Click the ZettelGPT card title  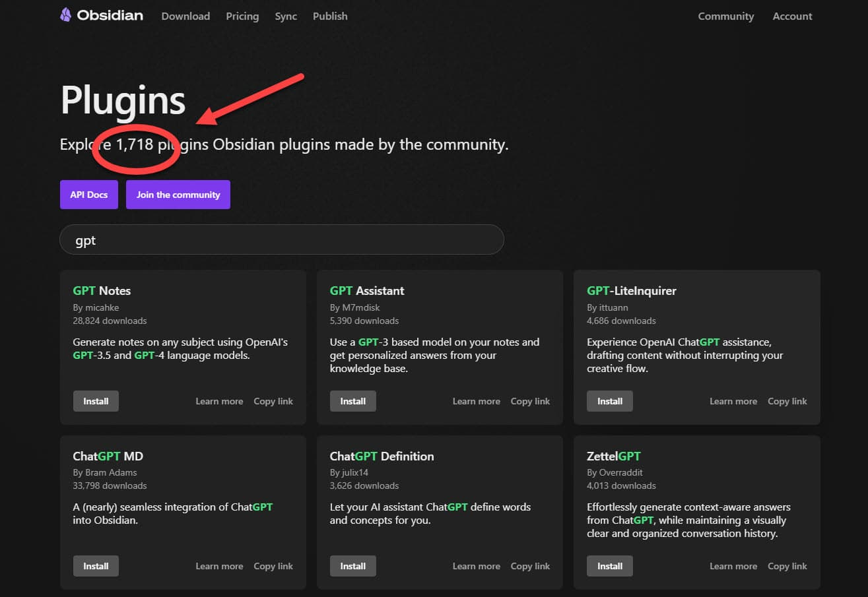click(614, 456)
